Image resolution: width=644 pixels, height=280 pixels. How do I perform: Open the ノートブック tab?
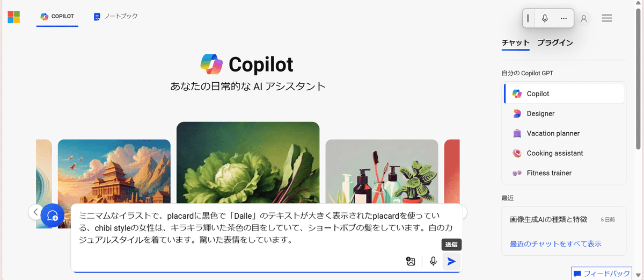point(115,17)
